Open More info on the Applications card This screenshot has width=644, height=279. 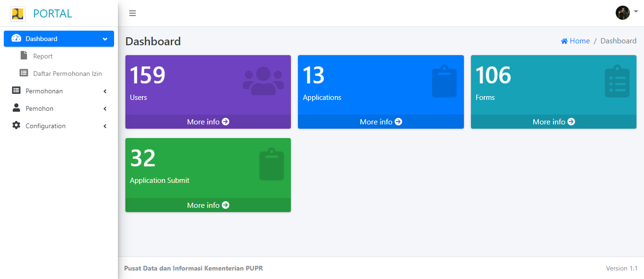(380, 122)
